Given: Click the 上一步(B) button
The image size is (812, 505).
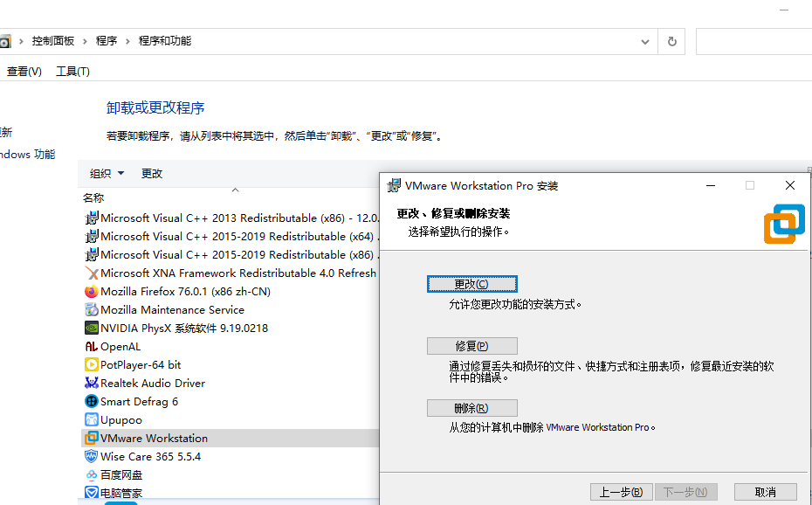Looking at the screenshot, I should tap(621, 492).
